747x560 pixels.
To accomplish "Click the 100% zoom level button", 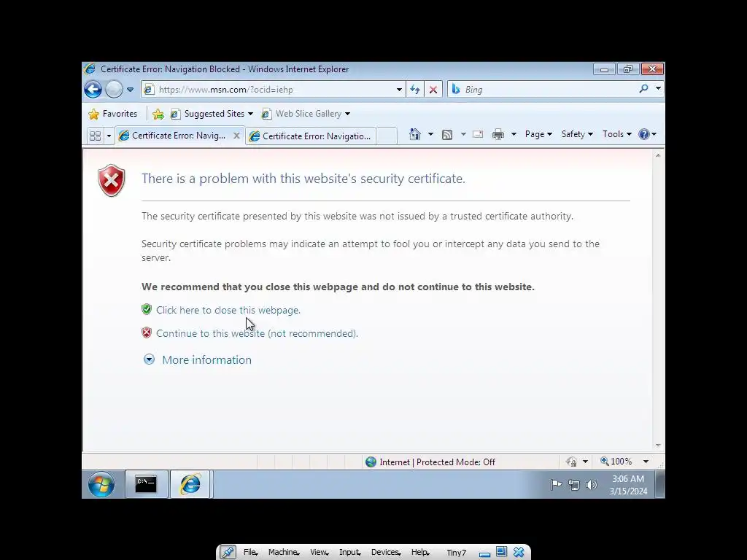I will pyautogui.click(x=616, y=462).
